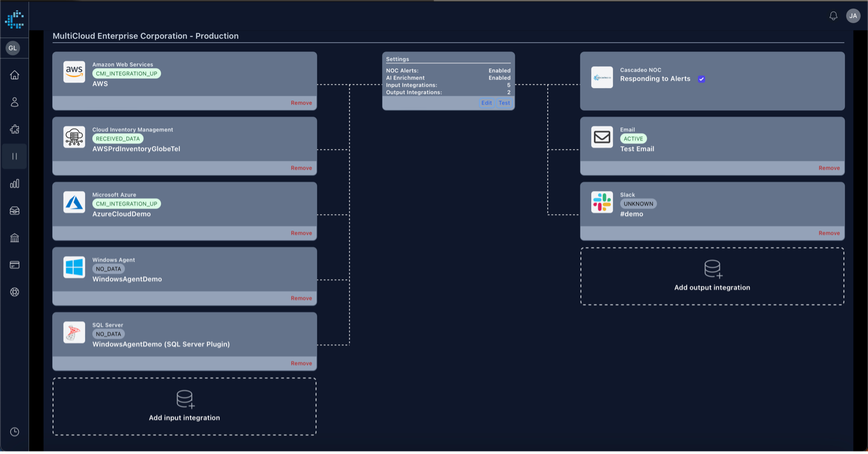
Task: Click the Cascadeo NOC logo icon
Action: [602, 77]
